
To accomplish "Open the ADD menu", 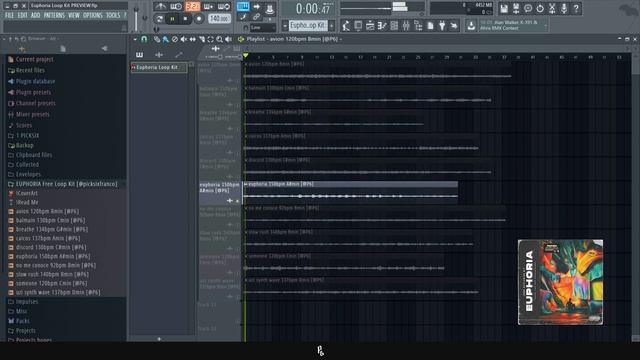I will pos(36,15).
